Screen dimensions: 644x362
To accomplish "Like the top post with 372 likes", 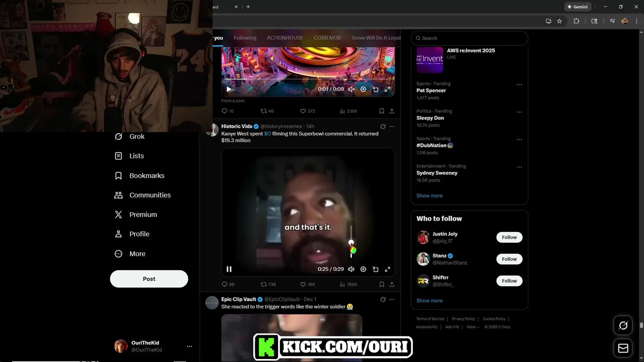I will (307, 111).
